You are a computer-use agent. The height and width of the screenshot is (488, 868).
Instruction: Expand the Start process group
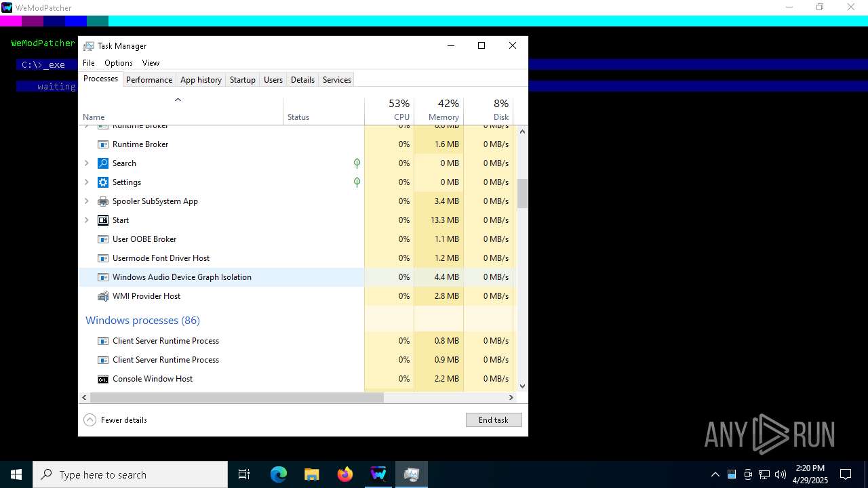click(86, 220)
